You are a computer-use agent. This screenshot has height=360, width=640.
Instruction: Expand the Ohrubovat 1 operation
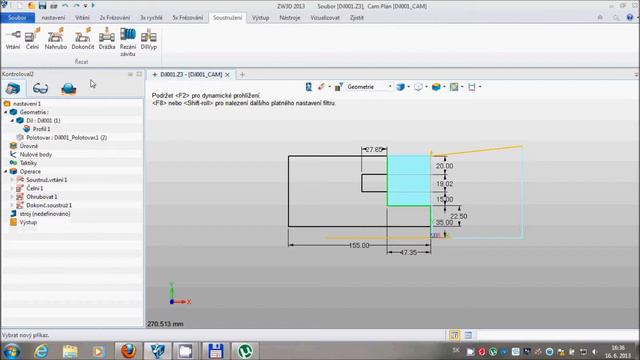point(12,197)
